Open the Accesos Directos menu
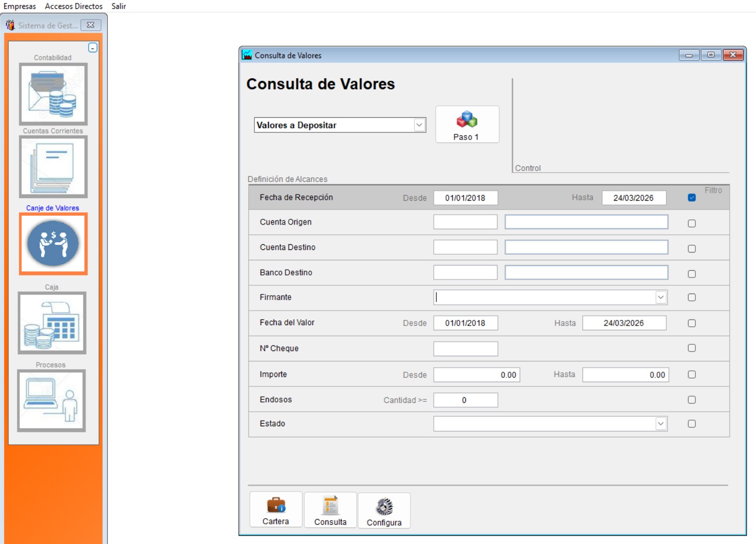Screen dimensions: 756x544 73,6
